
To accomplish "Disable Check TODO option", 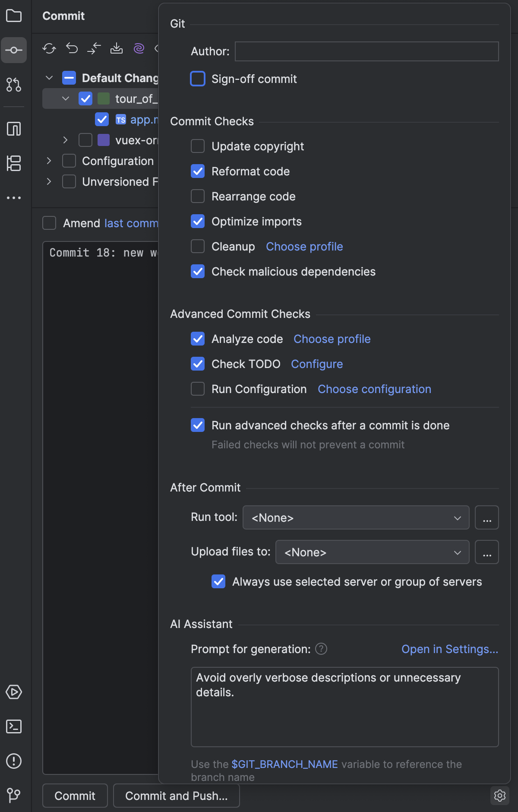I will click(x=198, y=364).
